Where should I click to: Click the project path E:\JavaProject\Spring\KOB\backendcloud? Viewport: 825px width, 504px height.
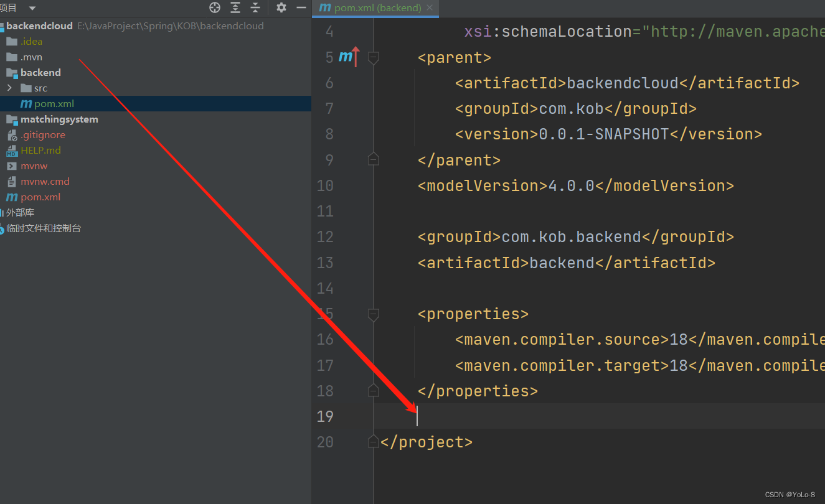coord(171,26)
